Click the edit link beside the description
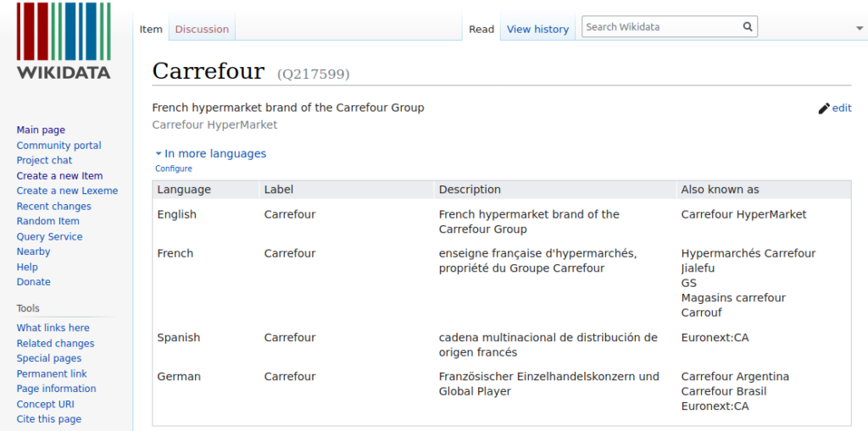 coord(842,108)
